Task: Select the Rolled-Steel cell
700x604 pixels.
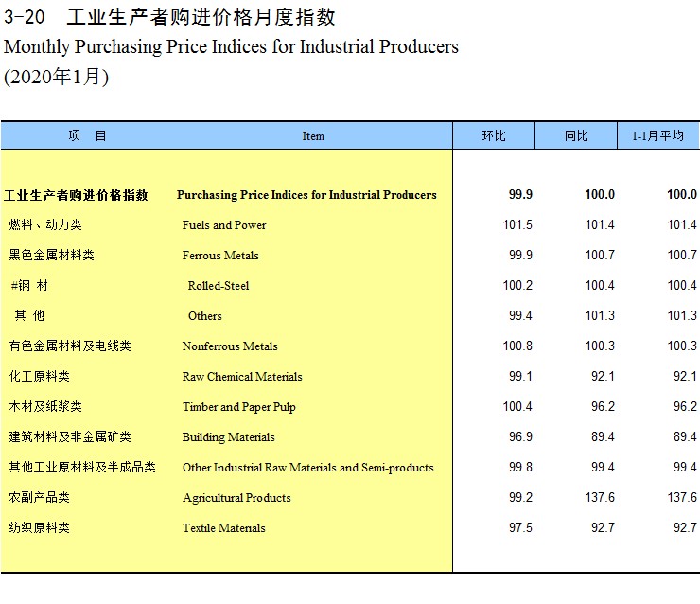Action: coord(219,286)
